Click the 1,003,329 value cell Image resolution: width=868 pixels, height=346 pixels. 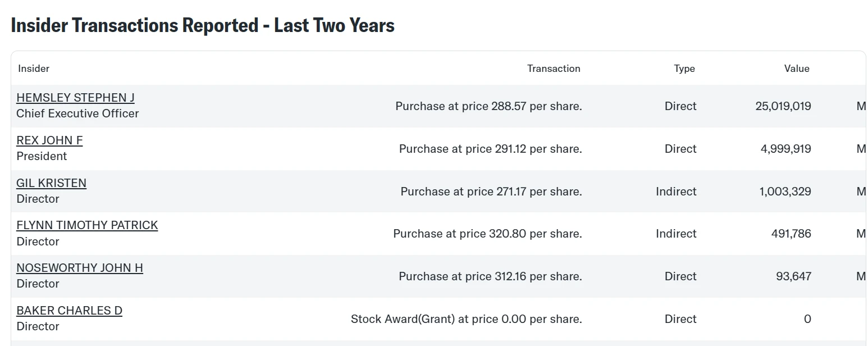click(785, 192)
